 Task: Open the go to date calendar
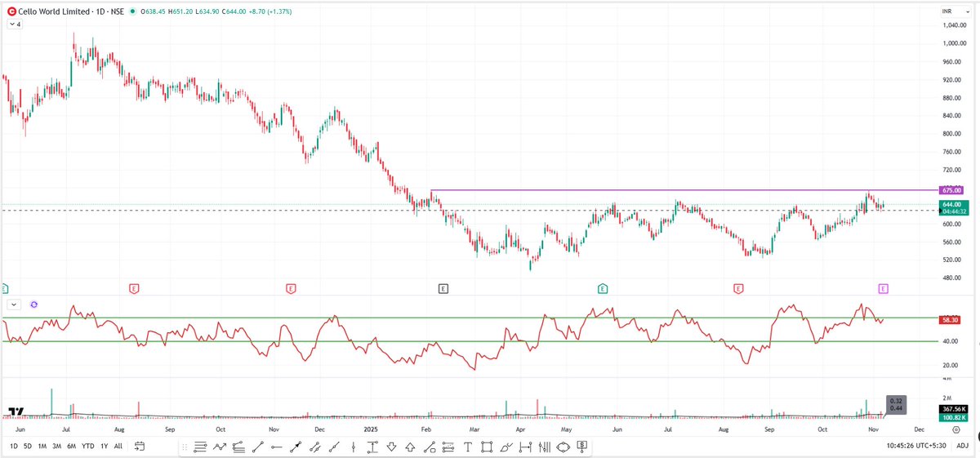(140, 446)
